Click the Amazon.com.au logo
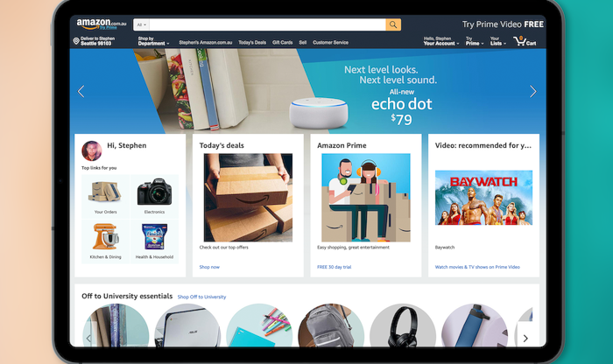 tap(102, 24)
